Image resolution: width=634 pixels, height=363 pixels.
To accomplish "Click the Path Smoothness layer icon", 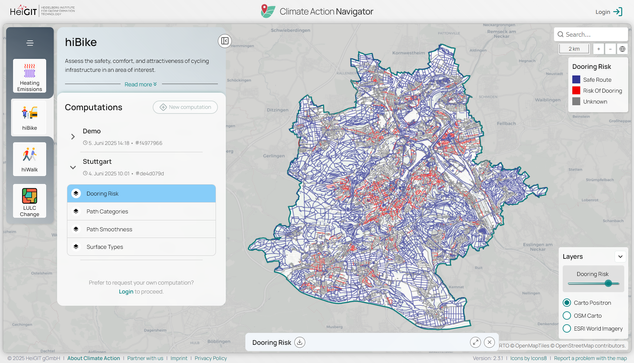I will pyautogui.click(x=76, y=229).
